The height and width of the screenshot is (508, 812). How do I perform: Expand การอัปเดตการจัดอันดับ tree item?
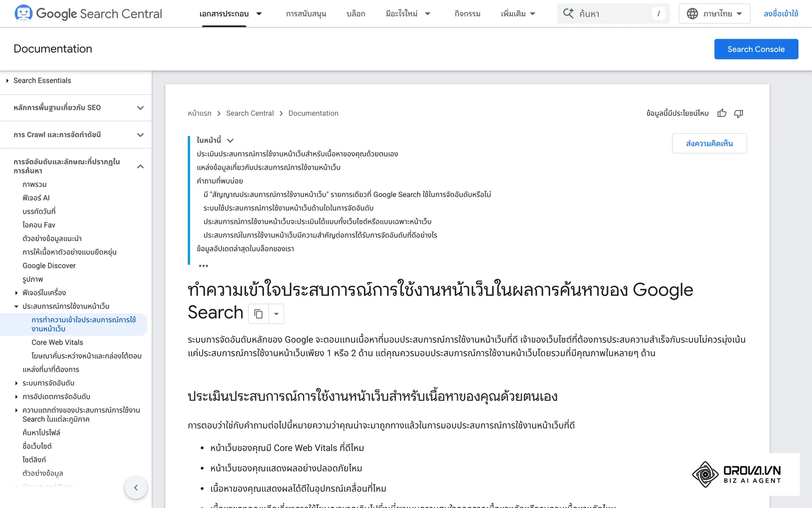pyautogui.click(x=16, y=397)
